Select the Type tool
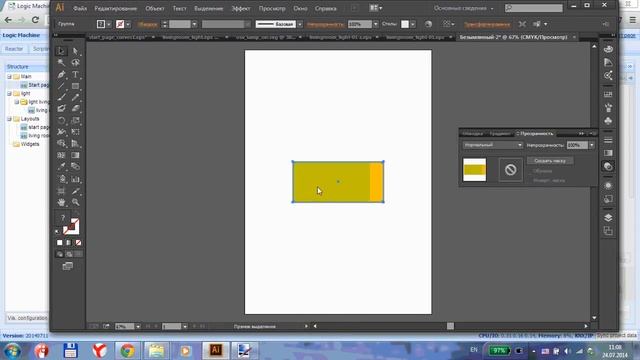The image size is (640, 360). point(75,74)
